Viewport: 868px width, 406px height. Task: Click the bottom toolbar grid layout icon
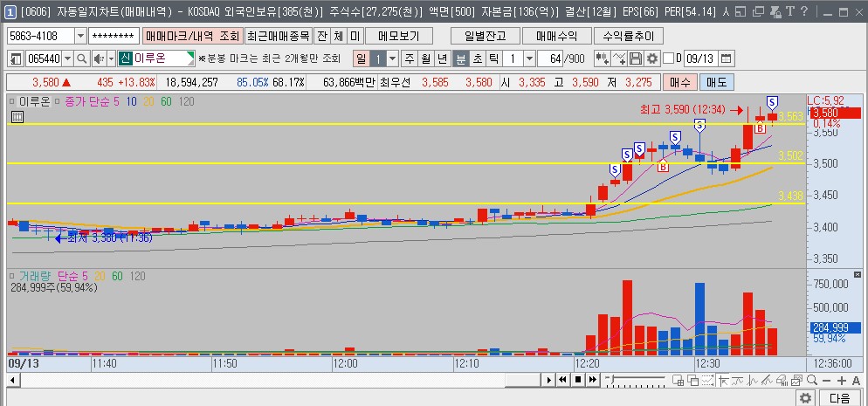pyautogui.click(x=679, y=380)
